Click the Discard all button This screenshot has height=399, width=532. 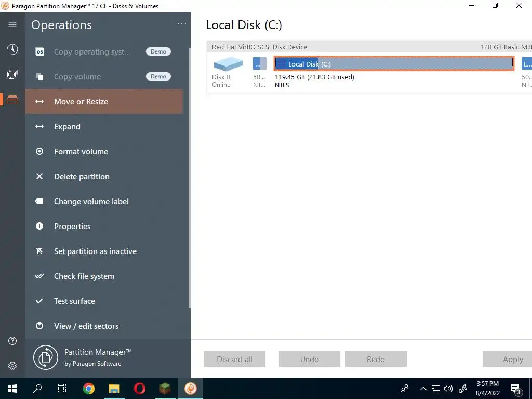point(235,359)
